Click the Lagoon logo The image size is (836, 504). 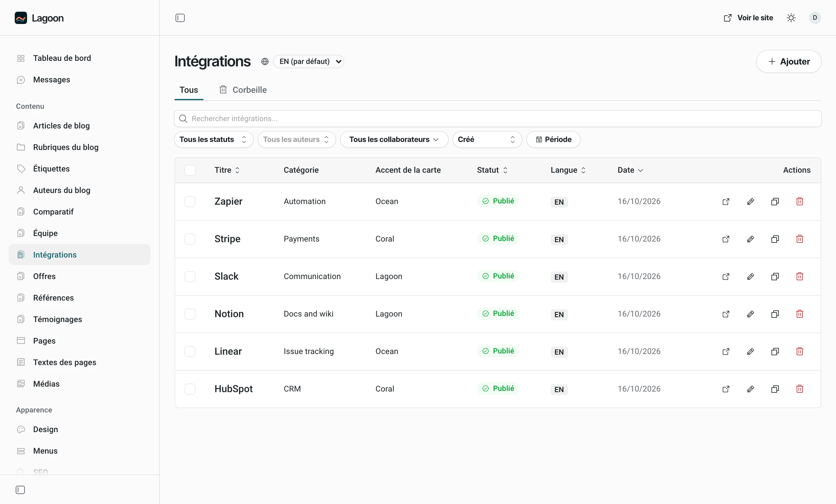39,18
